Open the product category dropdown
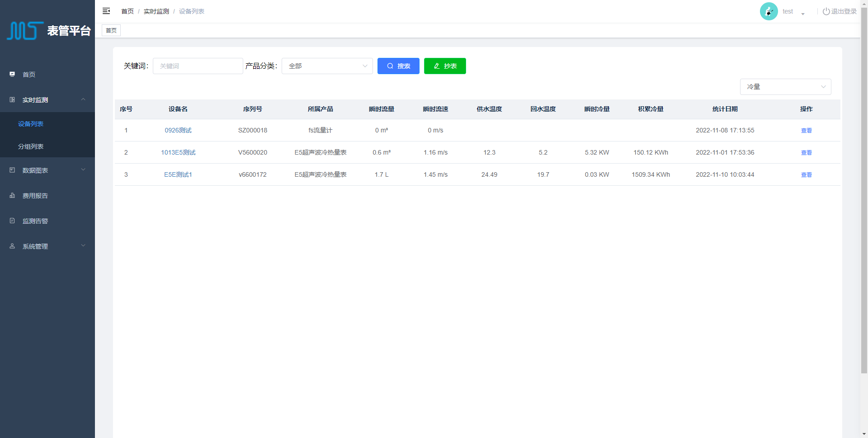The height and width of the screenshot is (438, 868). (x=327, y=66)
